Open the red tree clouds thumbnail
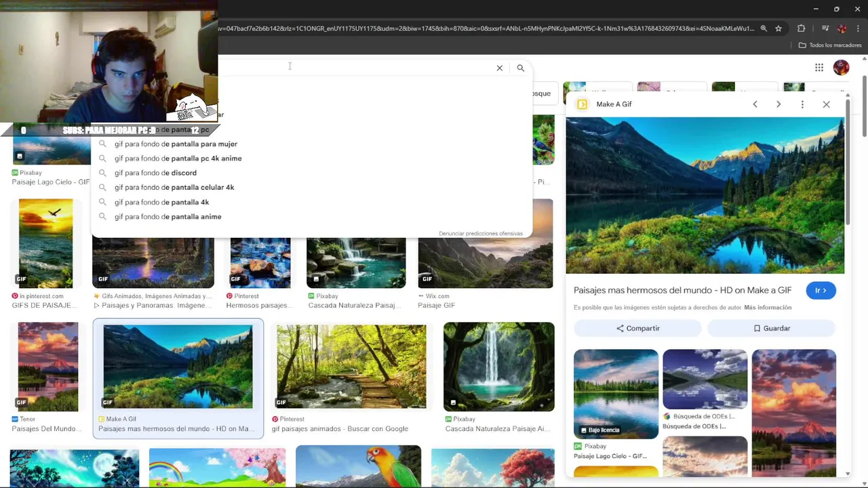Viewport: 868px width, 488px height. (x=493, y=468)
